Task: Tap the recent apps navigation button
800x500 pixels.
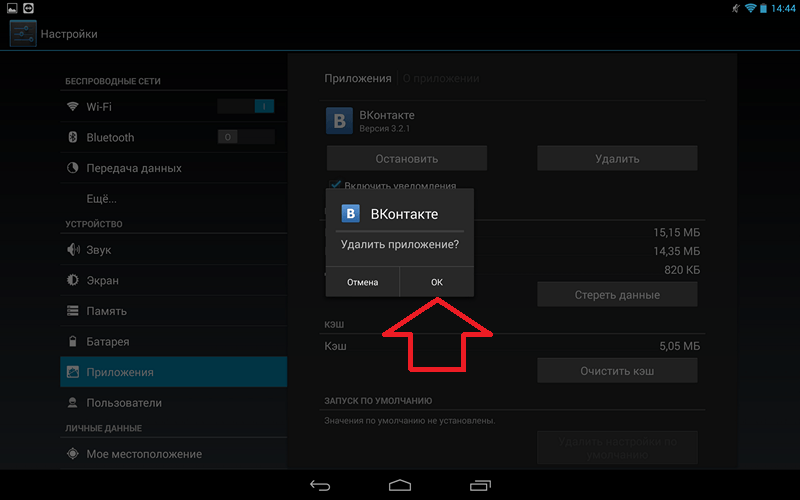Action: (x=480, y=485)
